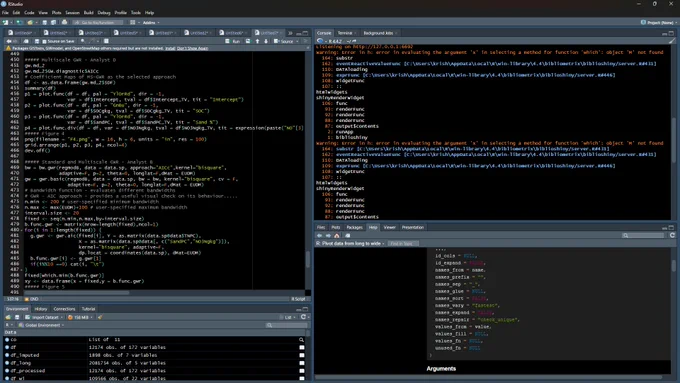Switch to Connections tab
Viewport: 680px width, 383px height.
64,309
